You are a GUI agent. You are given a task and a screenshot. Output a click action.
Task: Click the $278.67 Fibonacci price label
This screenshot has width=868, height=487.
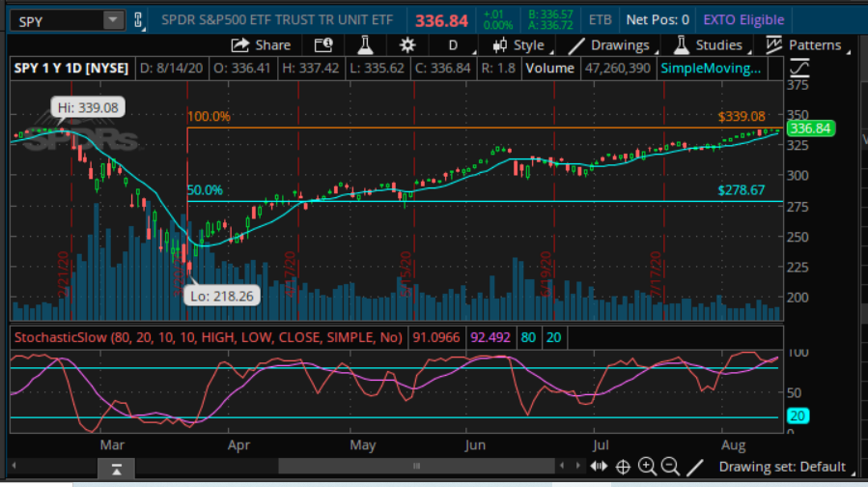click(x=742, y=190)
